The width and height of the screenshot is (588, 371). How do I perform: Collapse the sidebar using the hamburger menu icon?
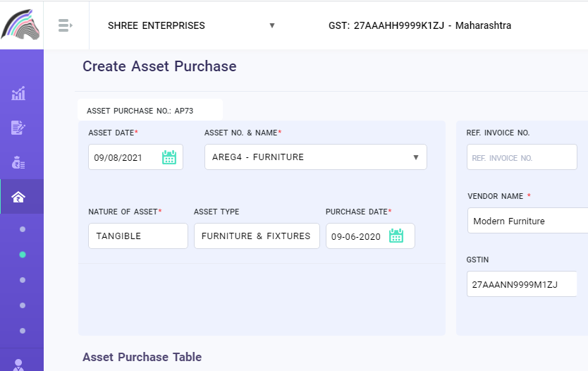coord(66,25)
